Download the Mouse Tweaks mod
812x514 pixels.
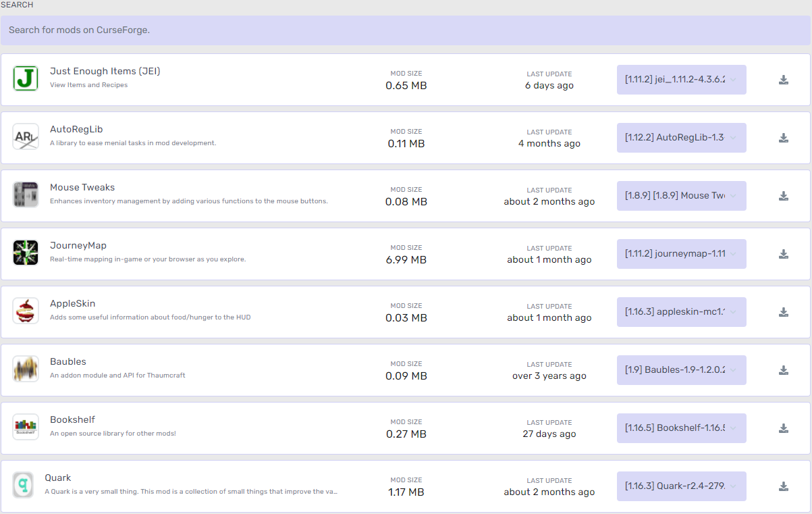click(784, 196)
